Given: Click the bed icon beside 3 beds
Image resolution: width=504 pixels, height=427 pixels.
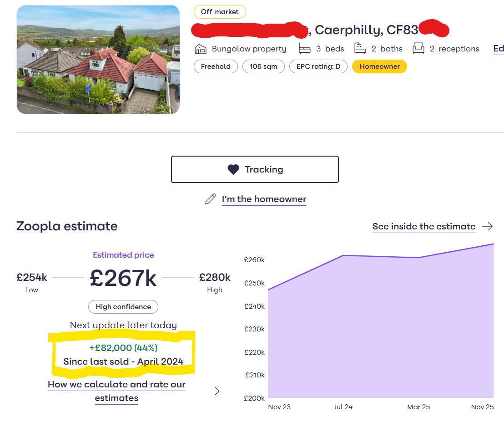Looking at the screenshot, I should pos(305,49).
